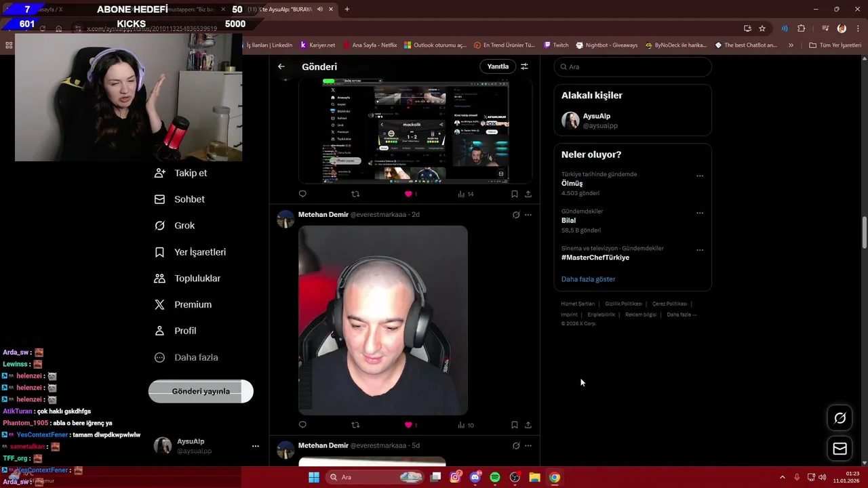The image size is (868, 488).
Task: Share the post with 14 views
Action: 528,194
